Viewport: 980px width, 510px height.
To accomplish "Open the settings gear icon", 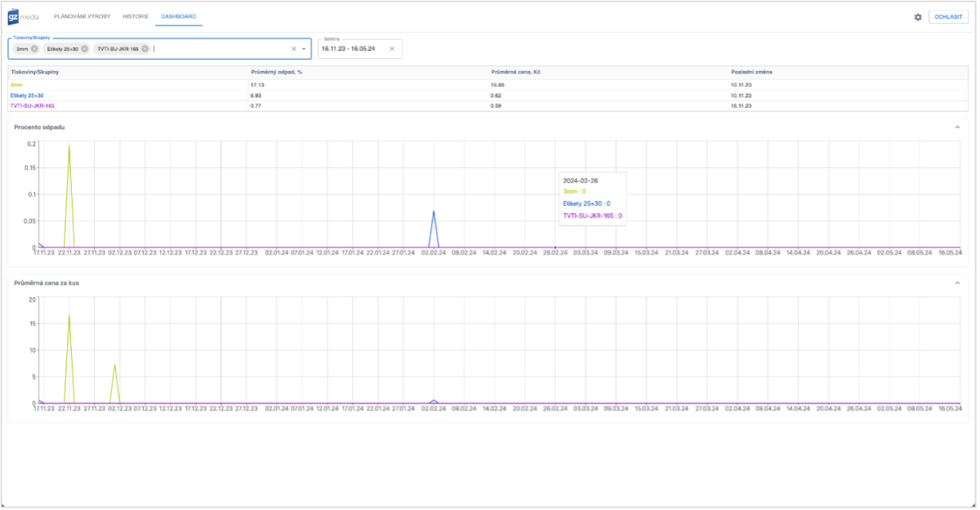I will pyautogui.click(x=918, y=16).
